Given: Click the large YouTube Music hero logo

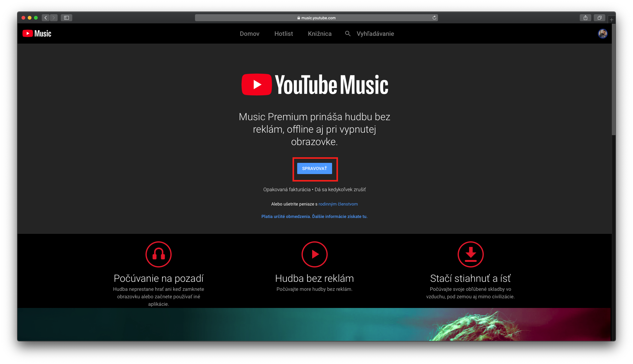Looking at the screenshot, I should [315, 85].
